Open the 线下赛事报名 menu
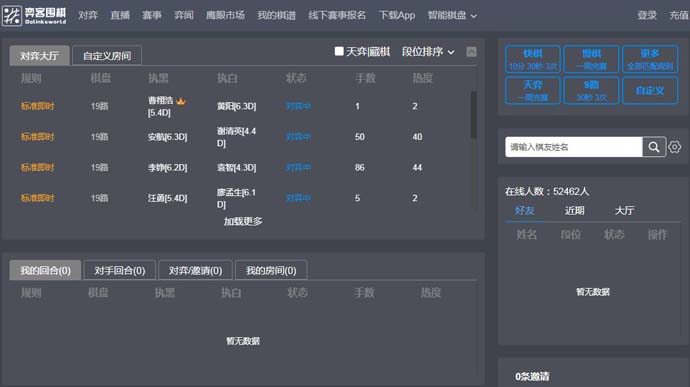The height and width of the screenshot is (387, 690). (x=337, y=15)
